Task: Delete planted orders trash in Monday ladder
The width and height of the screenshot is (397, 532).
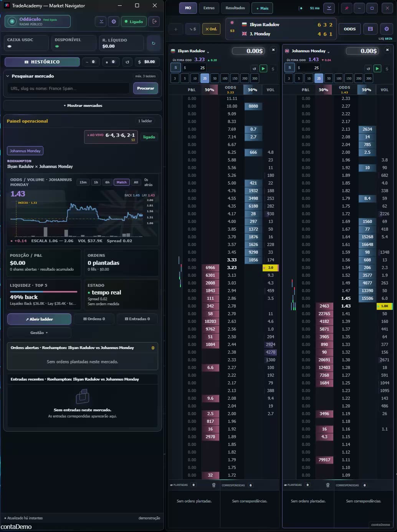Action: [328, 485]
